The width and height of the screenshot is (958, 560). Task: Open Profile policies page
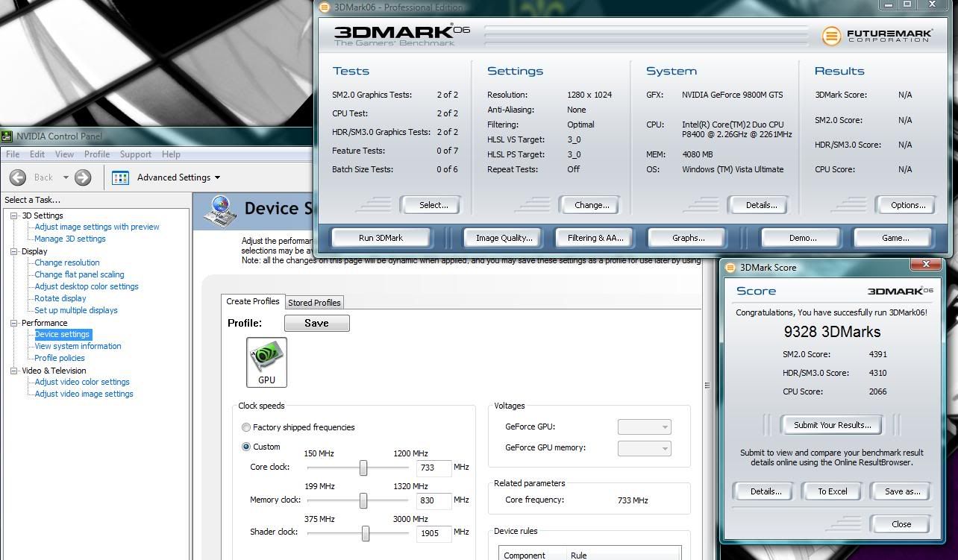coord(60,358)
